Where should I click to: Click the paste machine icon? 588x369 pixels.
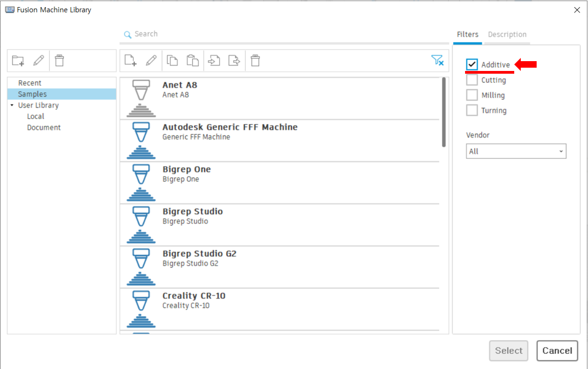pos(193,60)
